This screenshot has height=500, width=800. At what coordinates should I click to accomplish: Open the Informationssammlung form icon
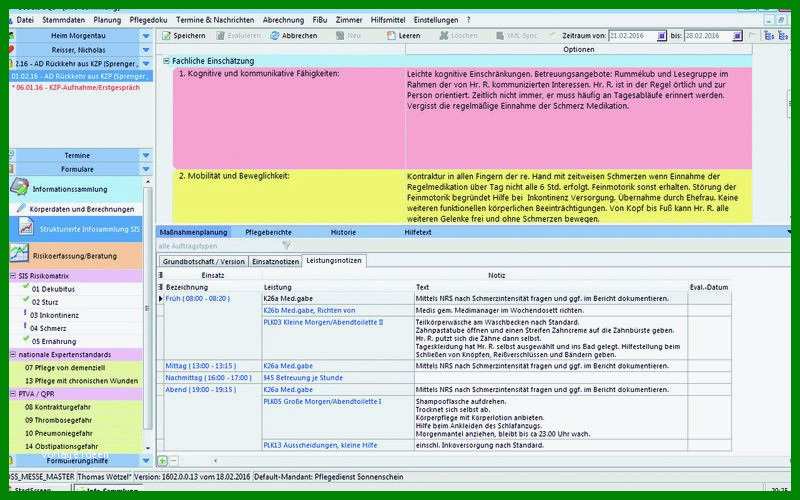[20, 187]
